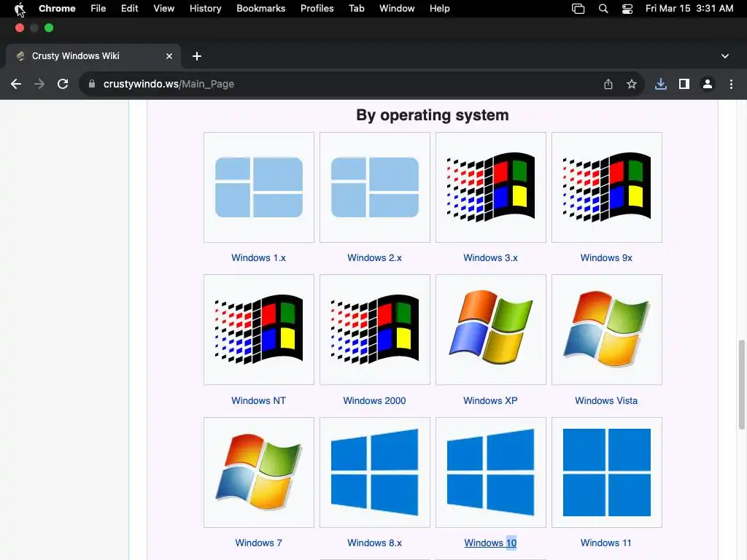747x560 pixels.
Task: View site info via lock icon
Action: click(92, 85)
